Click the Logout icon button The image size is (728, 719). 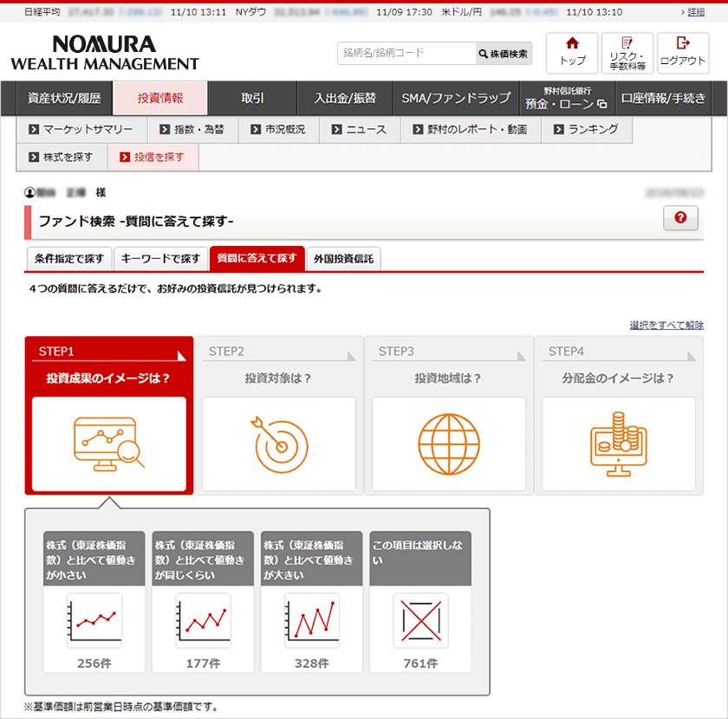click(x=683, y=52)
